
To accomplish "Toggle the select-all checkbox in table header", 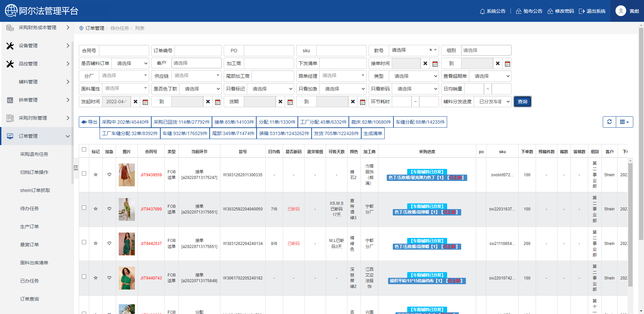I will click(84, 149).
